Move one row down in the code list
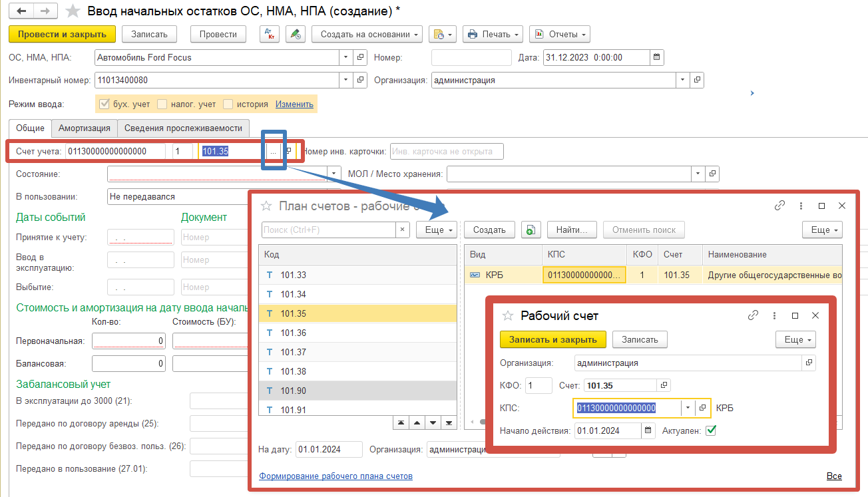This screenshot has height=497, width=868. pyautogui.click(x=433, y=422)
